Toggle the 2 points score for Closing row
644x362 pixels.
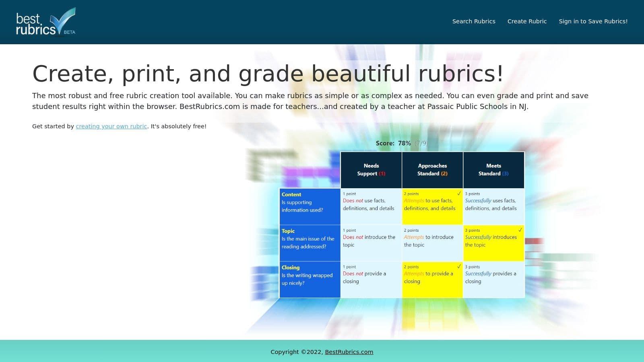[432, 280]
